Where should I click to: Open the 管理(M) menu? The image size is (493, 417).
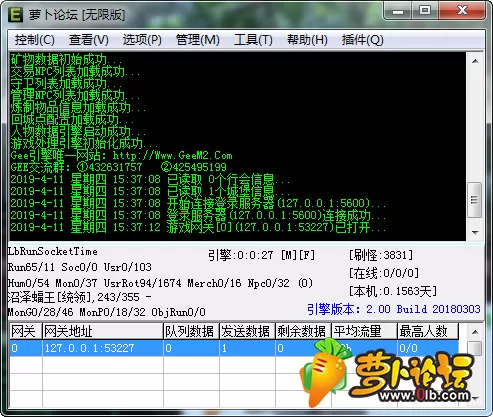pos(198,40)
